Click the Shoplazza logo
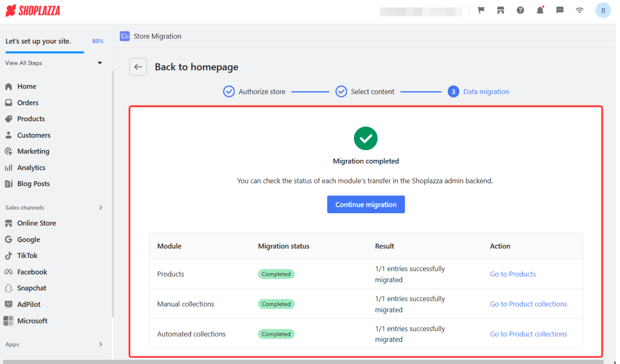This screenshot has width=620, height=364. 33,11
